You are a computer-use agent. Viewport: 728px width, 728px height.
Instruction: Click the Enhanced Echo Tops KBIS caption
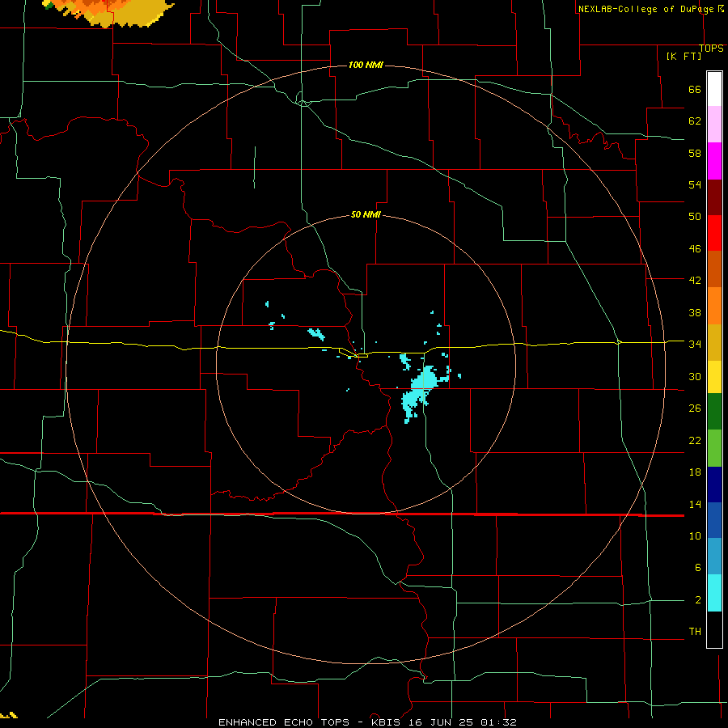367,722
